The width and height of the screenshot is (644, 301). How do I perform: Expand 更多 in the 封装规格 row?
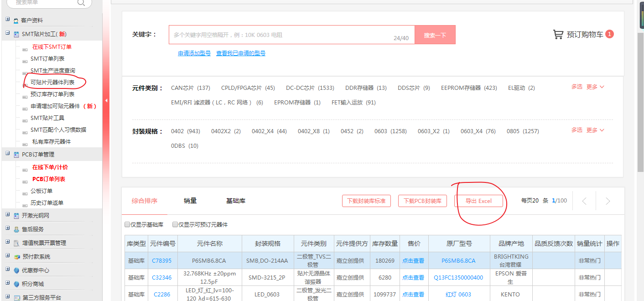[595, 130]
